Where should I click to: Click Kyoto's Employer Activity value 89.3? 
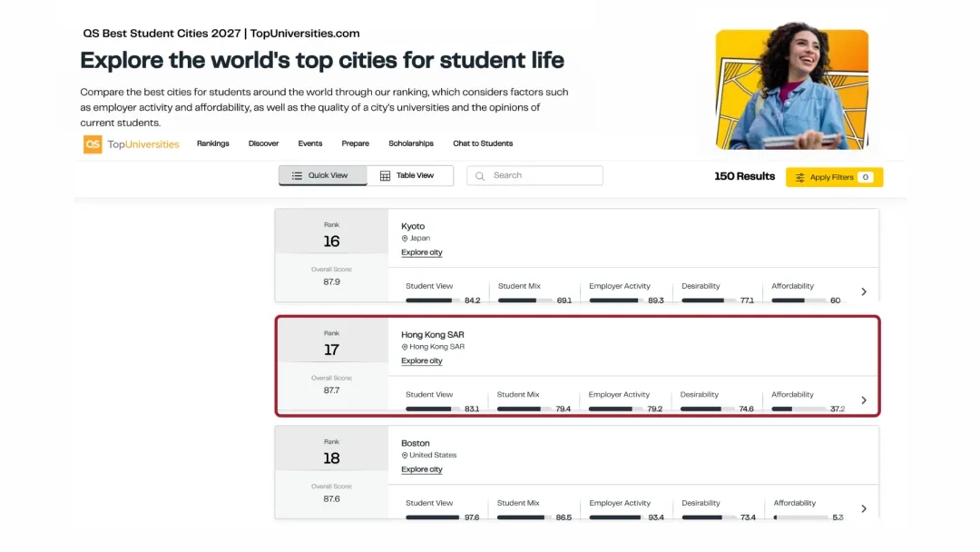656,301
